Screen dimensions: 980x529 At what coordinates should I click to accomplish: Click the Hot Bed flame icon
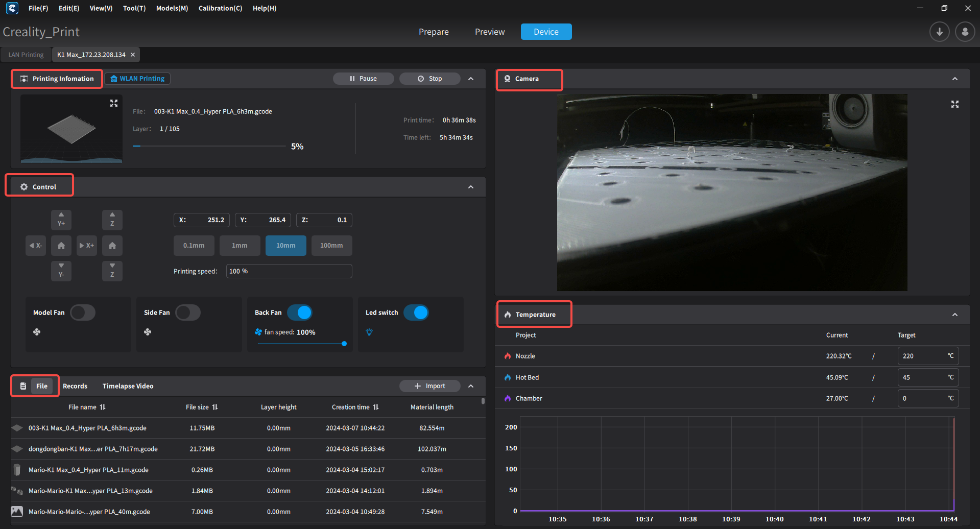pos(508,377)
